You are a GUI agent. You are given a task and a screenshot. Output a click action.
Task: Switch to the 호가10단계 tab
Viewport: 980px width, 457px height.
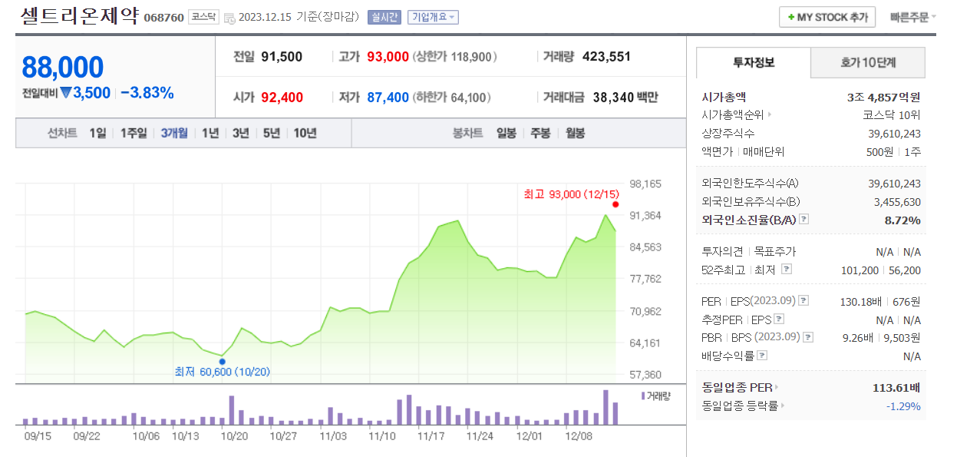(x=868, y=63)
